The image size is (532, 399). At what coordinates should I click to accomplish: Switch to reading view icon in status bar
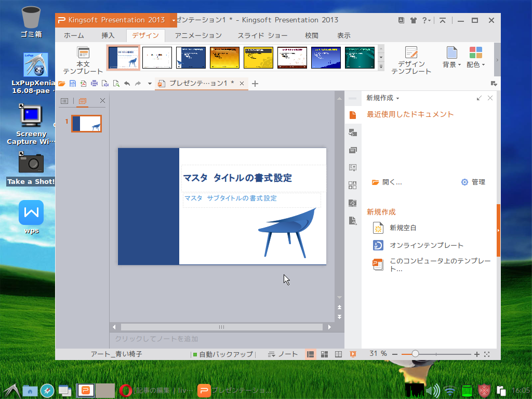coord(338,354)
